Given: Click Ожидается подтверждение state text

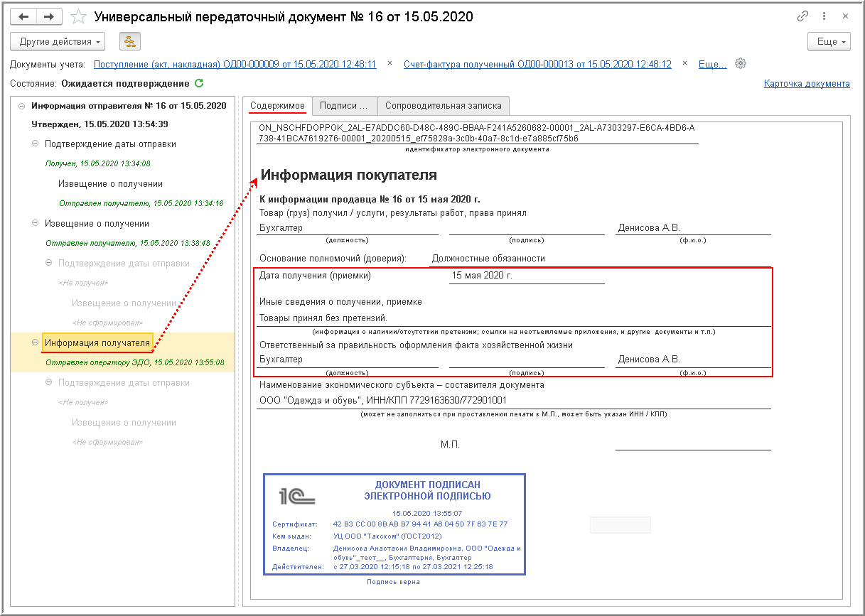Looking at the screenshot, I should (x=126, y=84).
